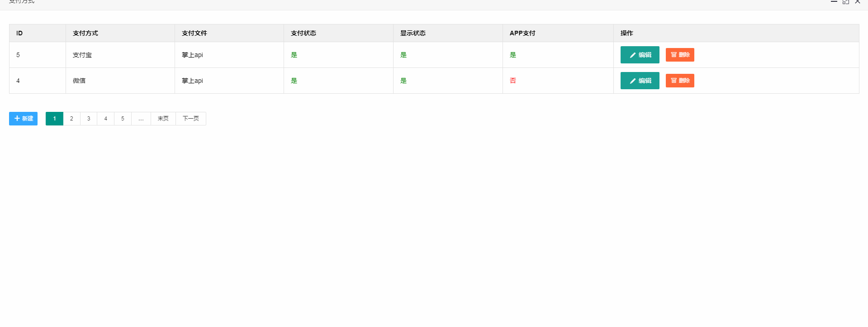Delete the 微信 payment method (ID 4)
Screen dimensions: 868x327
[679, 81]
